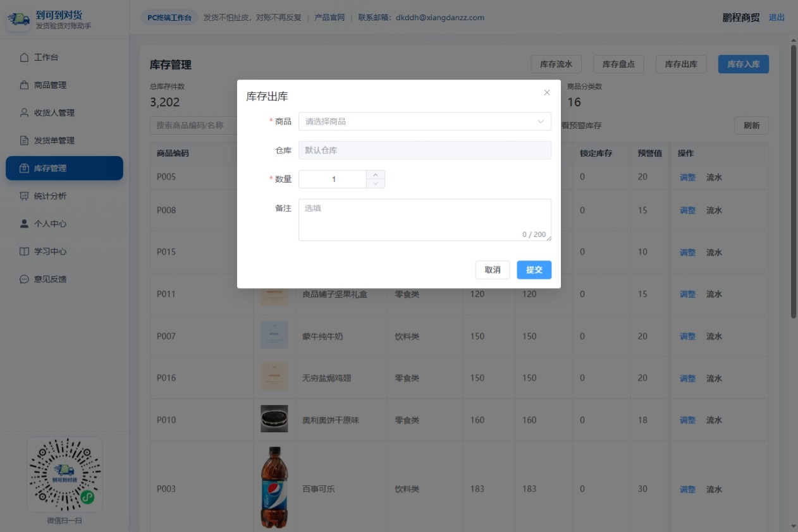Click 调整 for row P003
This screenshot has width=798, height=532.
point(687,490)
